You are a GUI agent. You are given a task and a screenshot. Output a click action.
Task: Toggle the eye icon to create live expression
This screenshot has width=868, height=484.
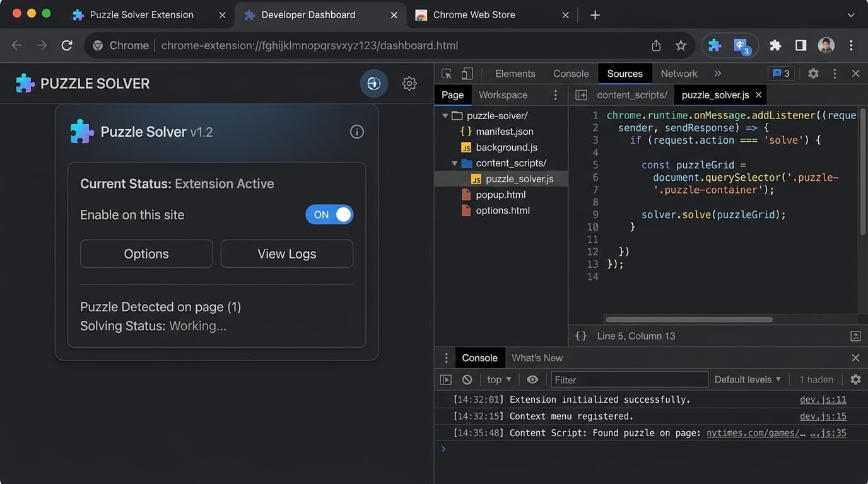532,379
